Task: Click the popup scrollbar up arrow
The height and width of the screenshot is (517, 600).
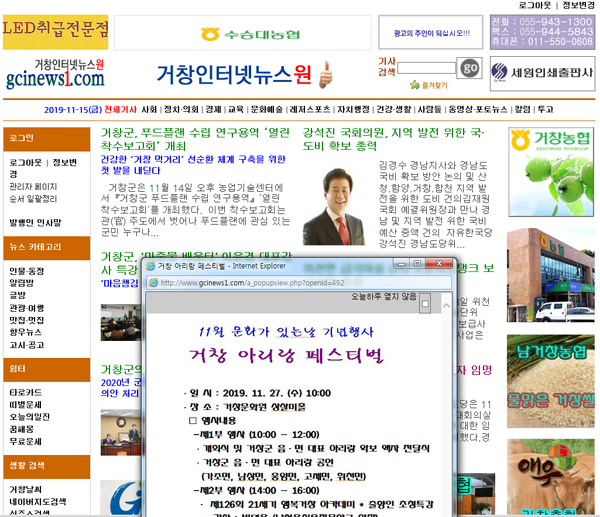Action: coord(446,305)
